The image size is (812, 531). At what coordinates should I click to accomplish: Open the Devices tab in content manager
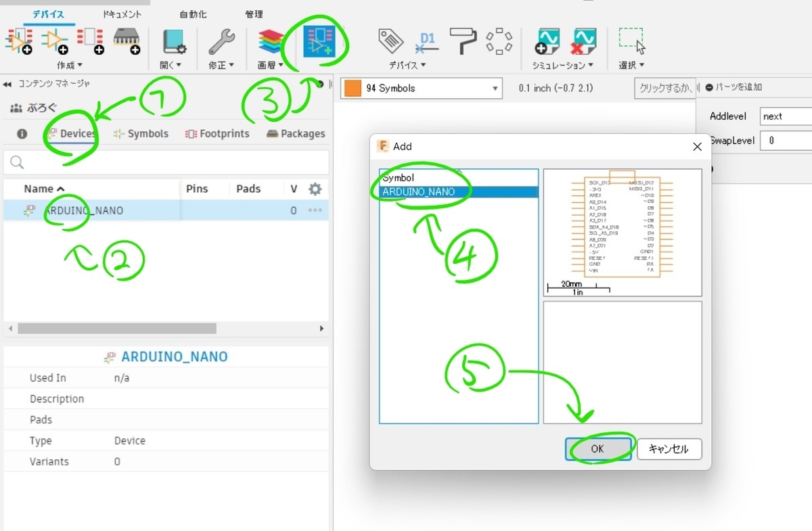coord(70,134)
